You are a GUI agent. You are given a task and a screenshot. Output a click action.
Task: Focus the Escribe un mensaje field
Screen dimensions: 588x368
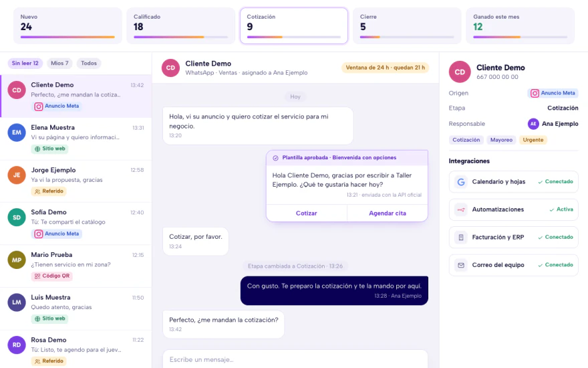[x=295, y=359]
